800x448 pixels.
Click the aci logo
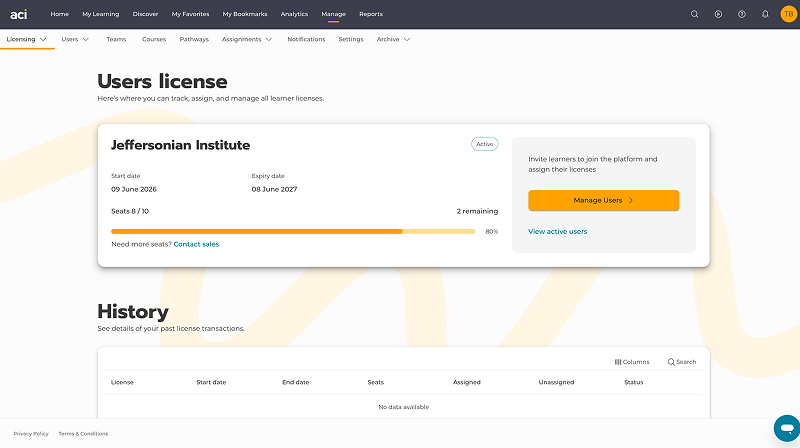18,14
